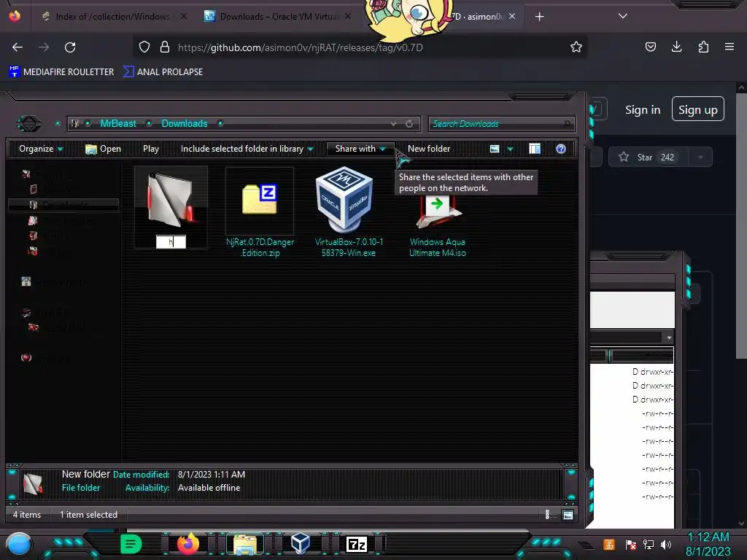This screenshot has height=560, width=747.
Task: Refresh the Downloads folder view
Action: click(409, 123)
